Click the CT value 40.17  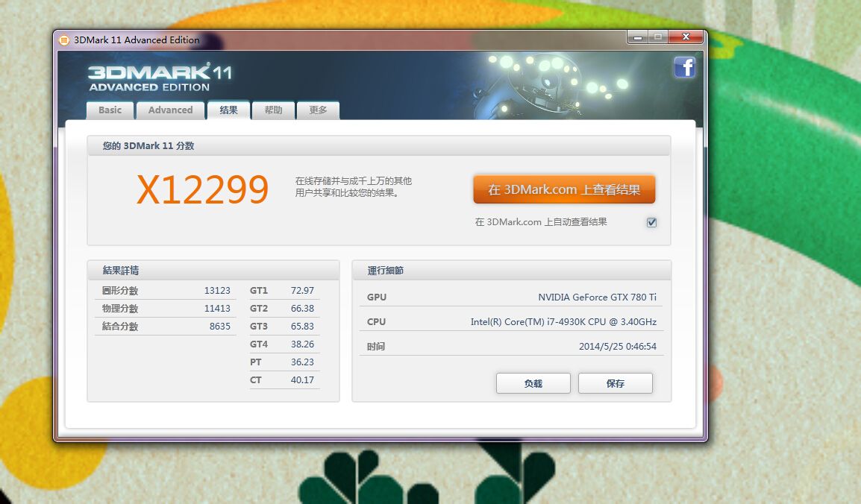(x=303, y=379)
